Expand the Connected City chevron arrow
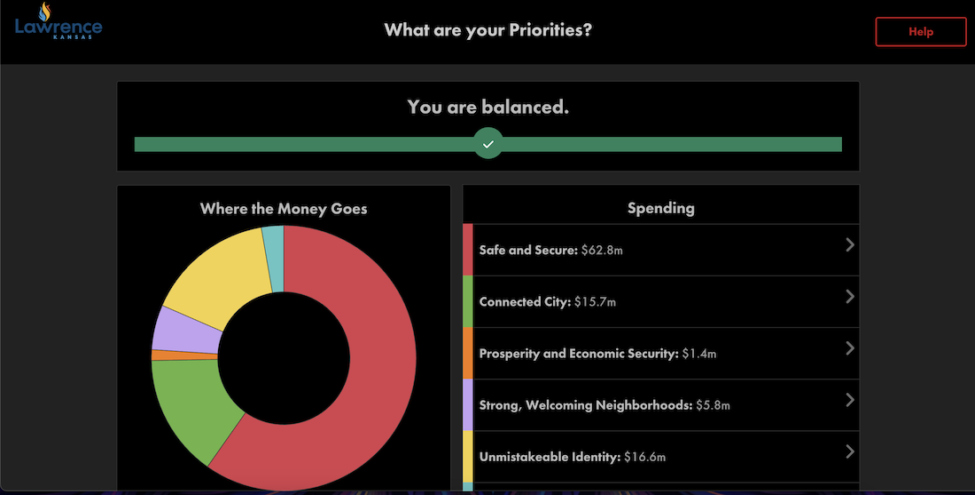The image size is (975, 495). pyautogui.click(x=849, y=297)
